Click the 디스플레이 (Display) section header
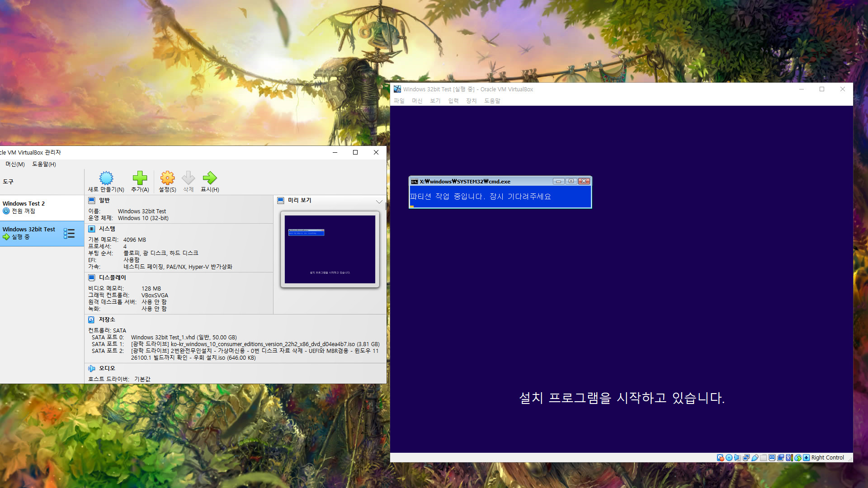The image size is (868, 488). [113, 278]
